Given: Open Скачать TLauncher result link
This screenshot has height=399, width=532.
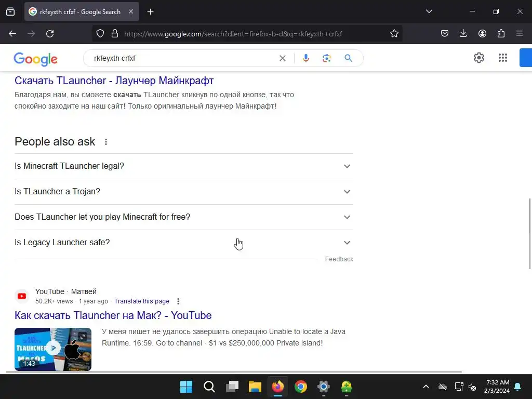Looking at the screenshot, I should tap(114, 81).
